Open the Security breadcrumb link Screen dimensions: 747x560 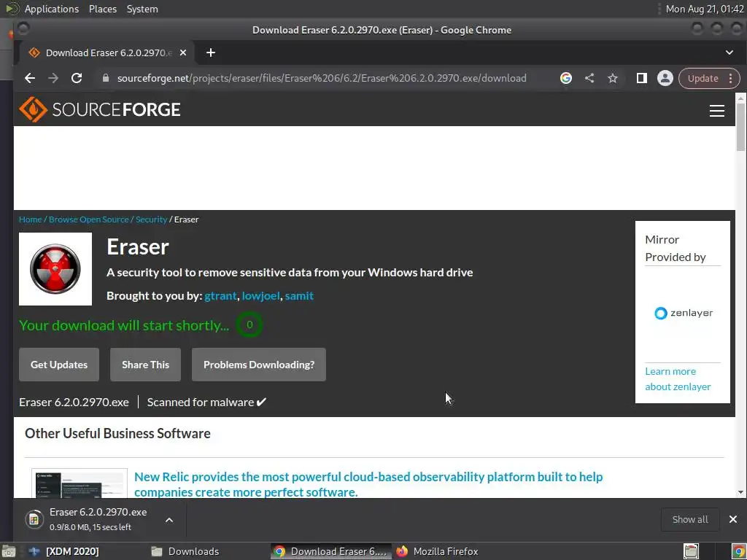pos(152,219)
